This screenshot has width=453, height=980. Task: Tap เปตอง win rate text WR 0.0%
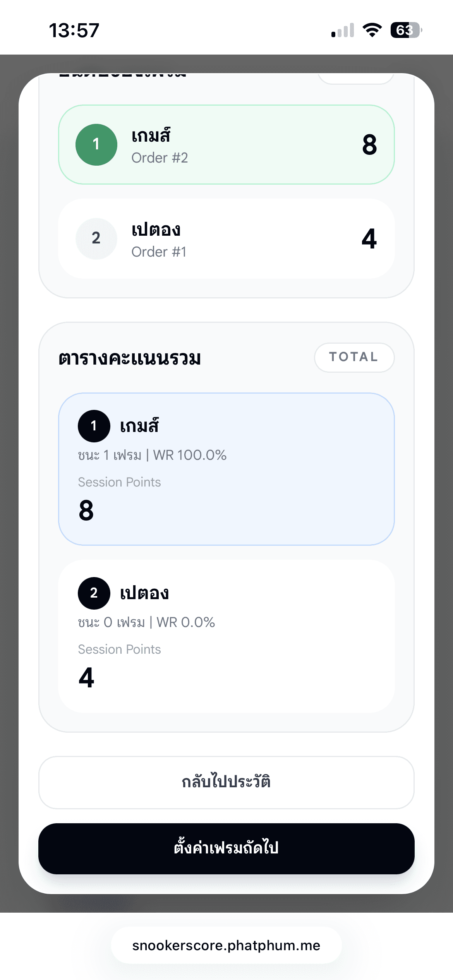[186, 622]
